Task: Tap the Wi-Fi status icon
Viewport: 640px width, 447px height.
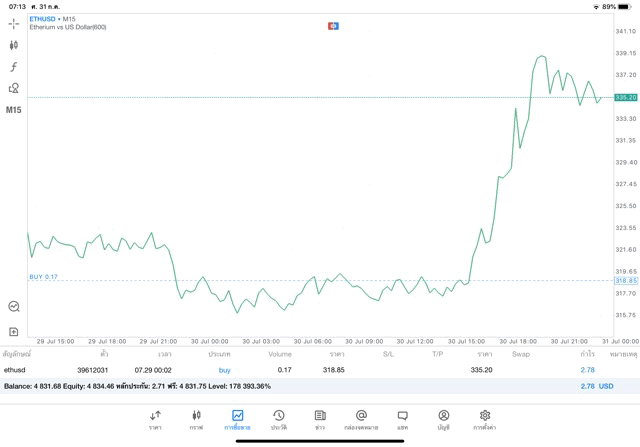Action: point(596,7)
